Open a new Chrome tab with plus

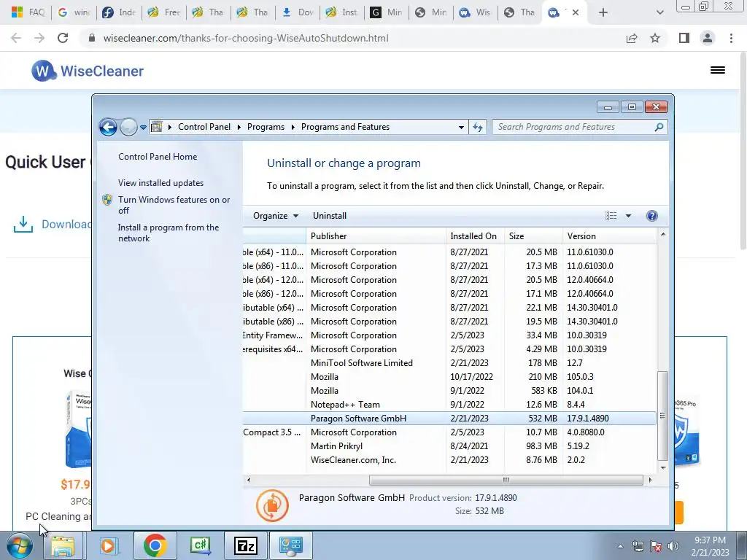coord(603,12)
